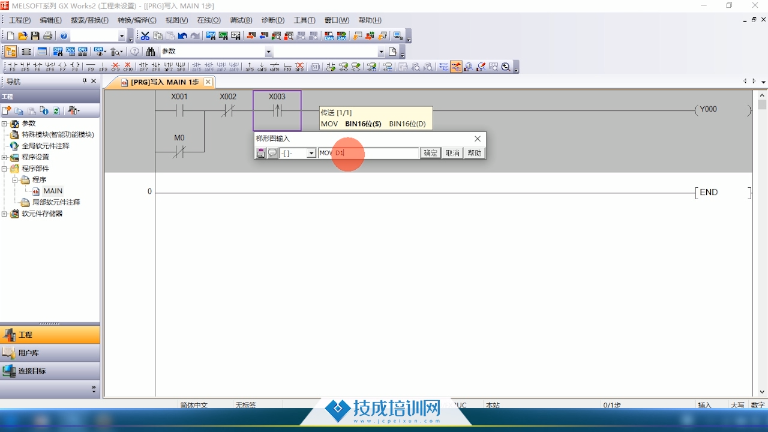Open the 帮助(H) menu

370,20
